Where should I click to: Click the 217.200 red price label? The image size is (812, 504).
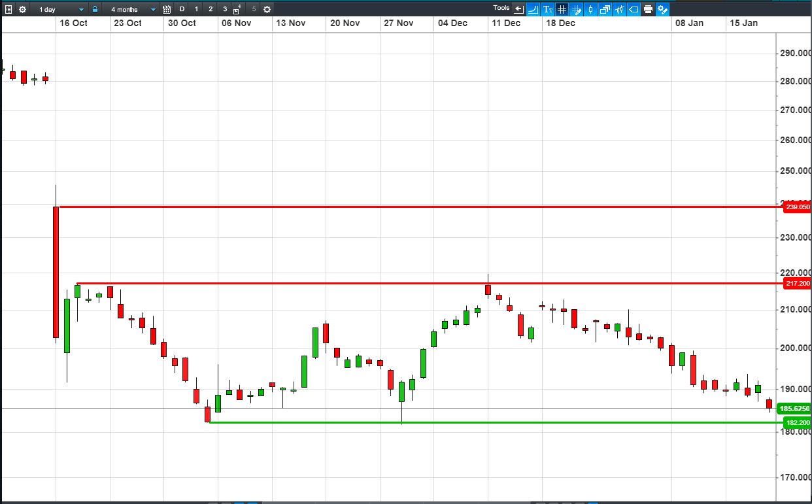pyautogui.click(x=797, y=283)
